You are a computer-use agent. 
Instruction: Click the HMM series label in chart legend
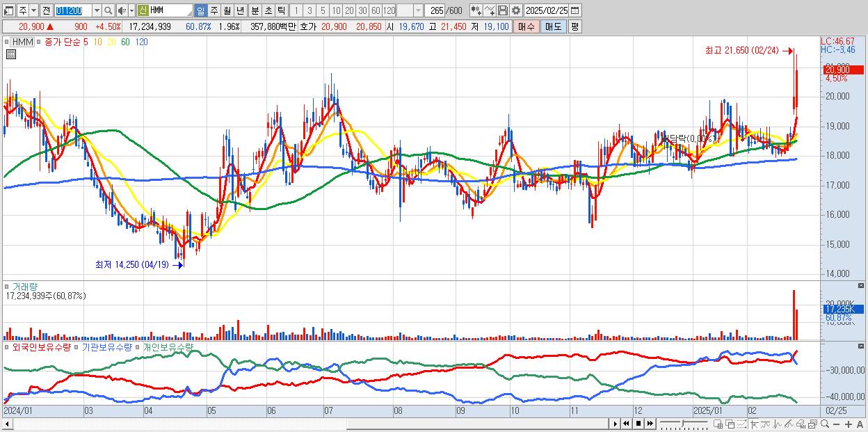[x=21, y=42]
